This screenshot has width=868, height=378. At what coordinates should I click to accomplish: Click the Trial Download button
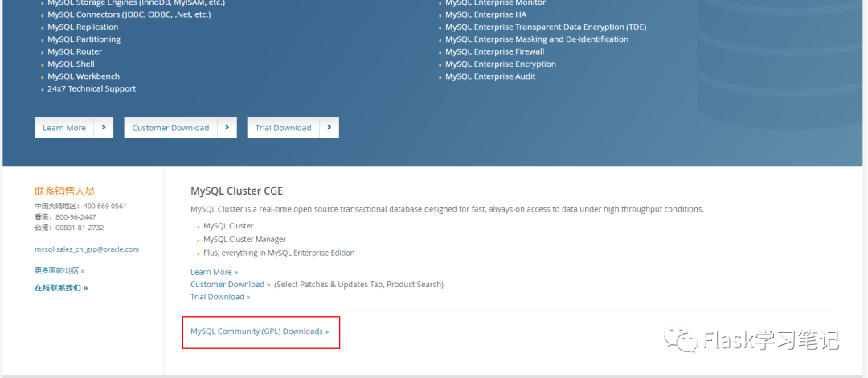(293, 128)
